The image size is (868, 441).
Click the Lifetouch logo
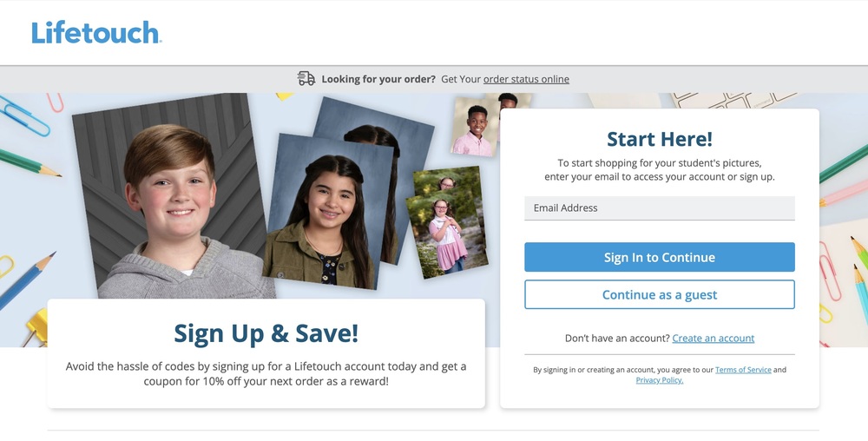click(96, 33)
